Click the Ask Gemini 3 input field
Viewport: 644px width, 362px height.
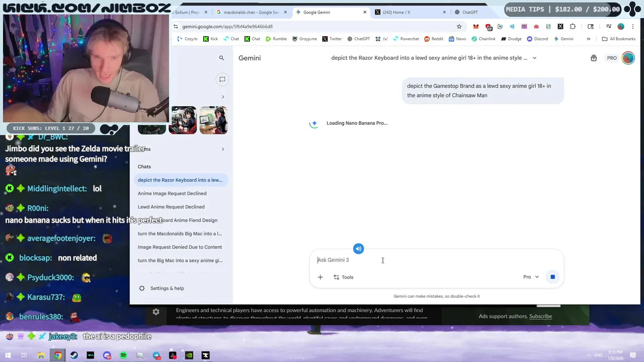pyautogui.click(x=436, y=260)
